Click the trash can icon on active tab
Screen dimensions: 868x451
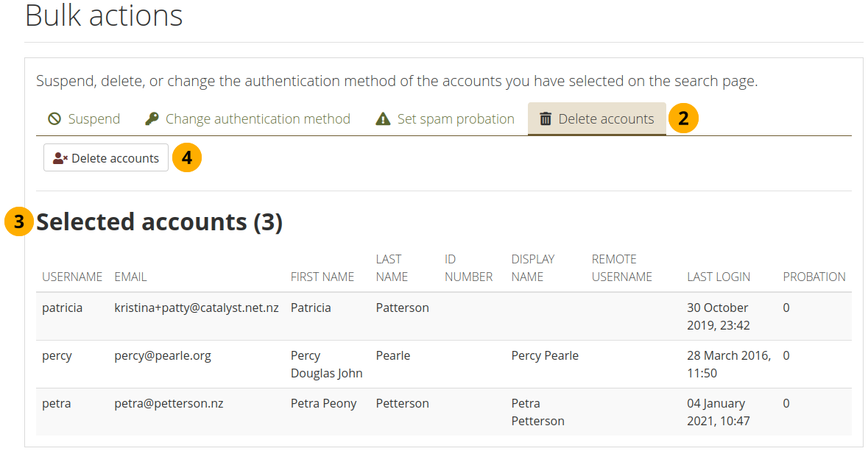coord(546,119)
